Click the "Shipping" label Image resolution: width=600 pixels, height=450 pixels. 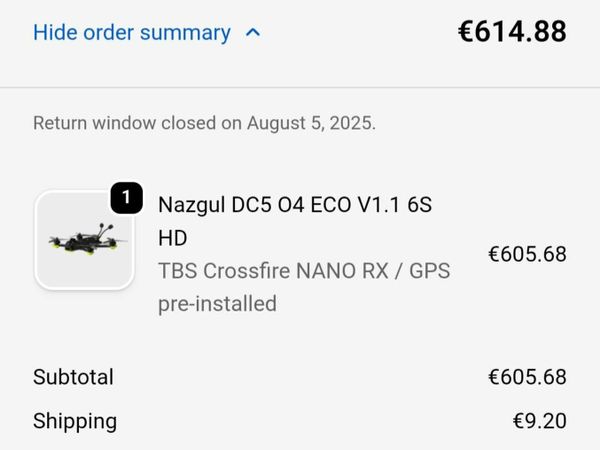(75, 421)
